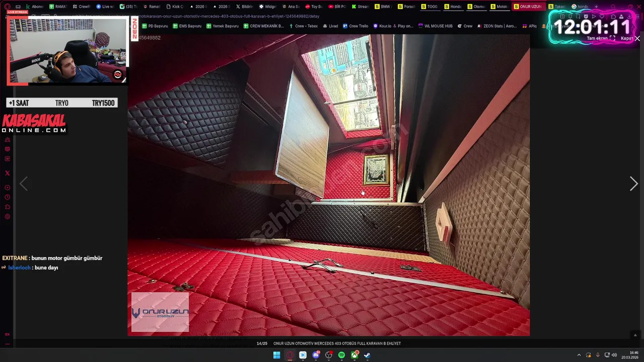Click the EXITRANE chat message
Image resolution: width=644 pixels, height=362 pixels.
pos(52,258)
